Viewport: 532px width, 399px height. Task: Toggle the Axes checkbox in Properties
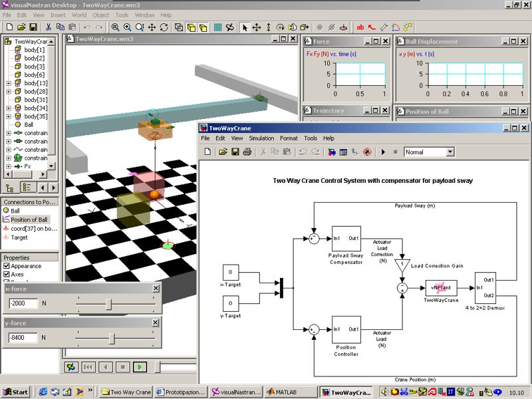pyautogui.click(x=7, y=274)
